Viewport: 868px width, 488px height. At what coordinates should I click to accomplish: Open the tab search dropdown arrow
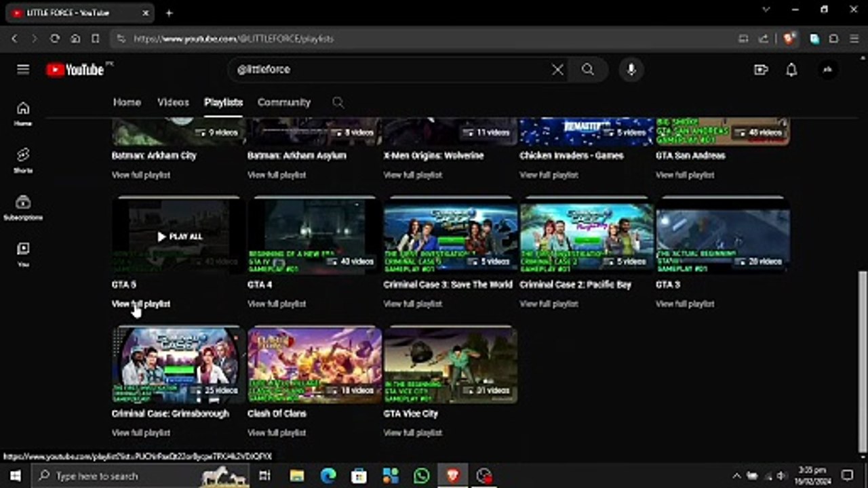tap(766, 9)
